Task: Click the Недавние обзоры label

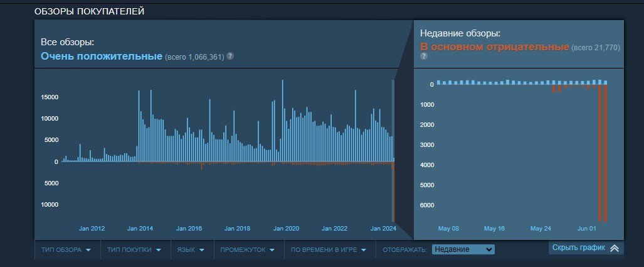Action: tap(460, 33)
